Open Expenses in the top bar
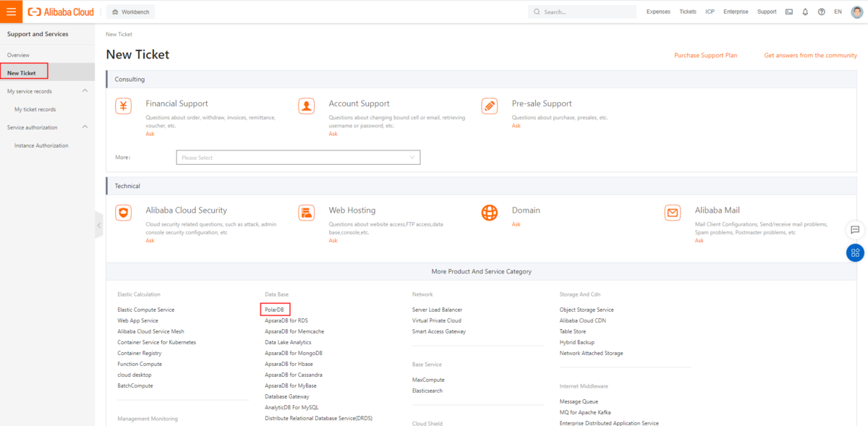 pos(658,12)
